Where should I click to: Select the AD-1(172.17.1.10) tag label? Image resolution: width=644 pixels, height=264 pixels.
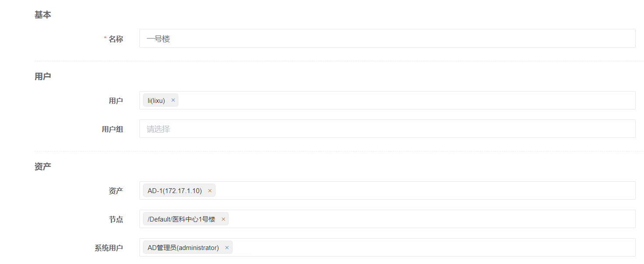tap(175, 191)
